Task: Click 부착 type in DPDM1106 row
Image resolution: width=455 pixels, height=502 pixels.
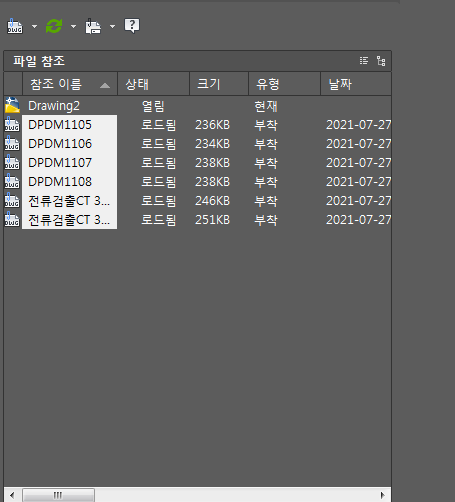Action: [266, 144]
